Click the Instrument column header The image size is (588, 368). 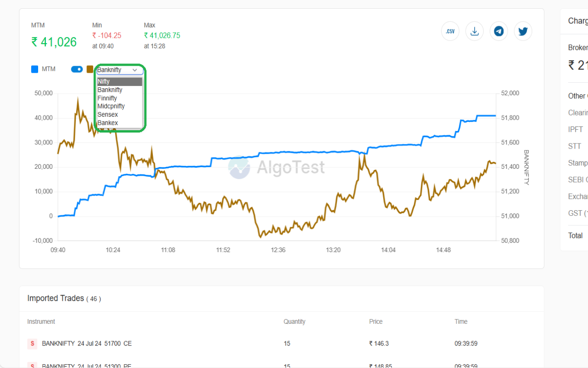(41, 322)
